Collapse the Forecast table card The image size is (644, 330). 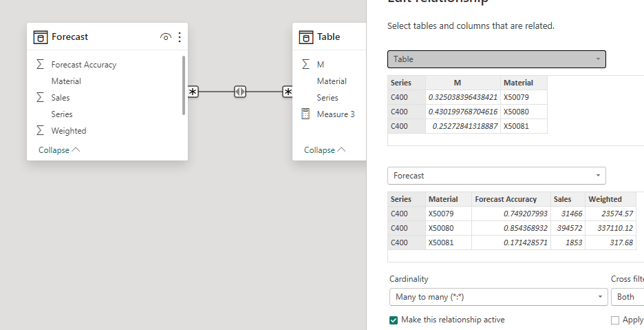(59, 150)
